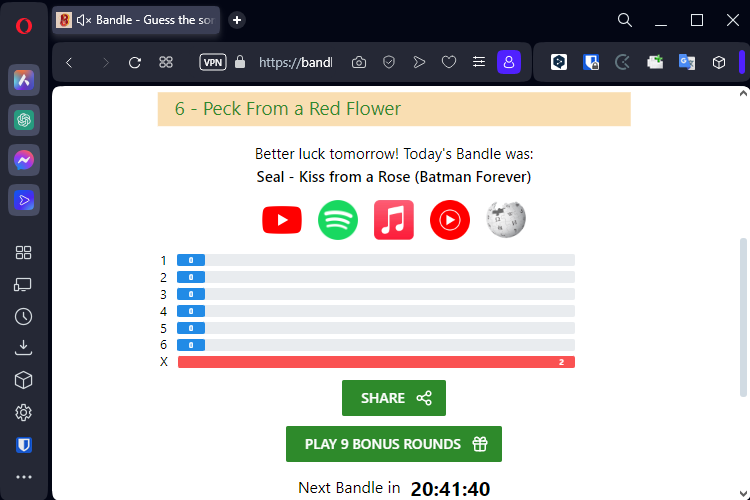Click the scrollbar up arrow
This screenshot has height=500, width=750.
coord(743,94)
